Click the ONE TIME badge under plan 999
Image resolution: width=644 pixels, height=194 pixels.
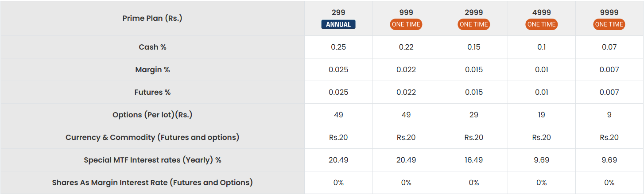click(x=406, y=24)
